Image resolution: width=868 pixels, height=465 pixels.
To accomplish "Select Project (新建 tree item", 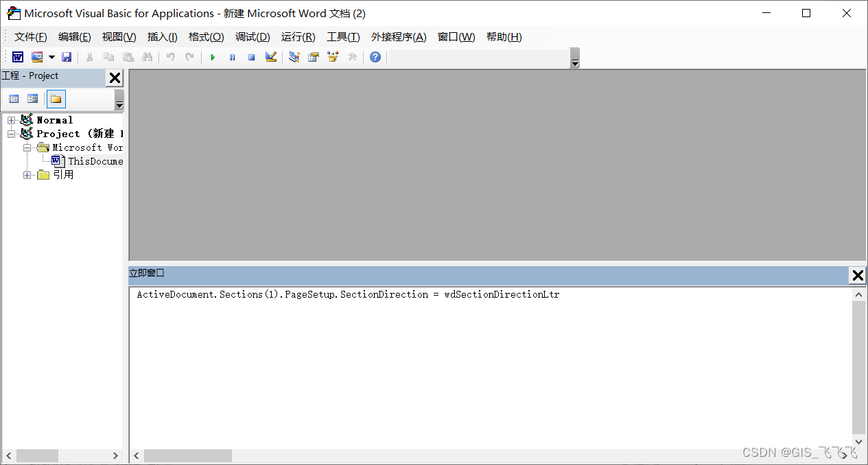I will click(x=80, y=134).
